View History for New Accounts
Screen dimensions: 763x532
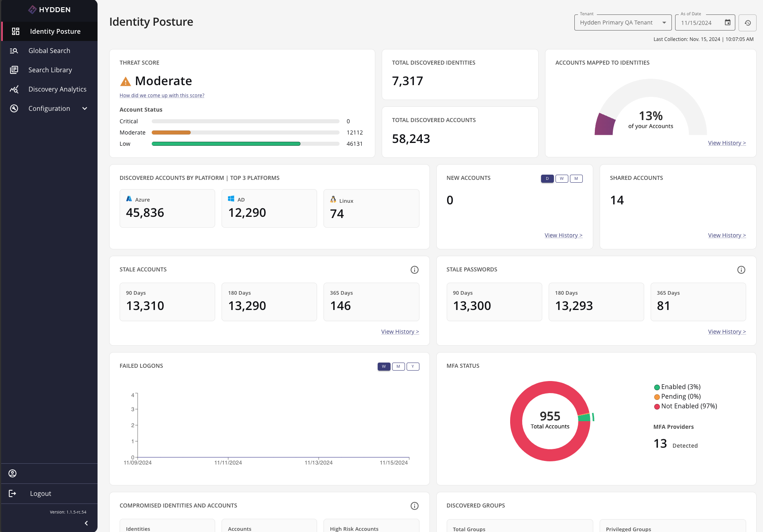pos(564,235)
